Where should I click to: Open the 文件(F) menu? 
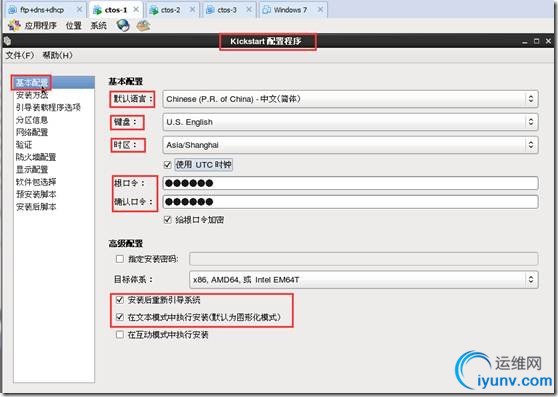point(20,55)
